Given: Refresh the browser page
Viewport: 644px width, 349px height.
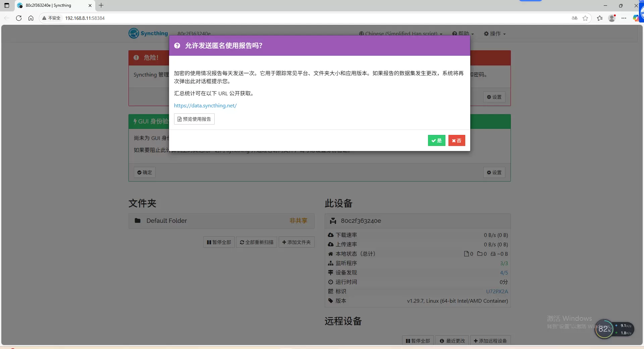Looking at the screenshot, I should click(19, 18).
